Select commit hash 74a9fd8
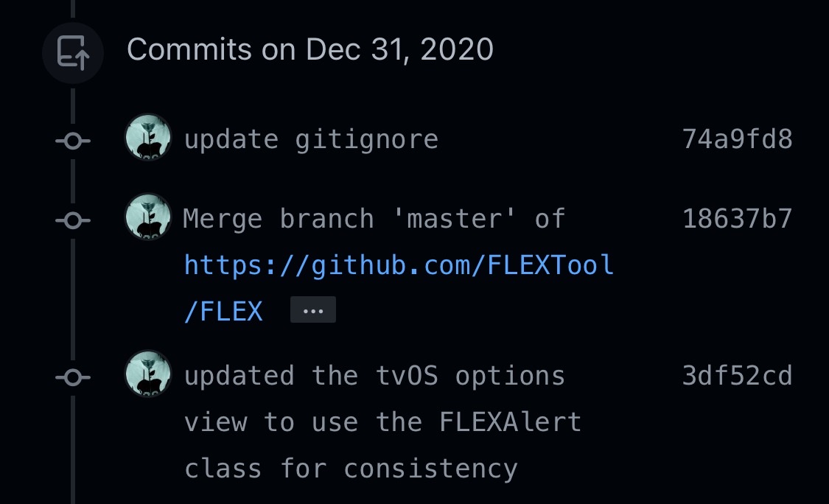 click(737, 139)
